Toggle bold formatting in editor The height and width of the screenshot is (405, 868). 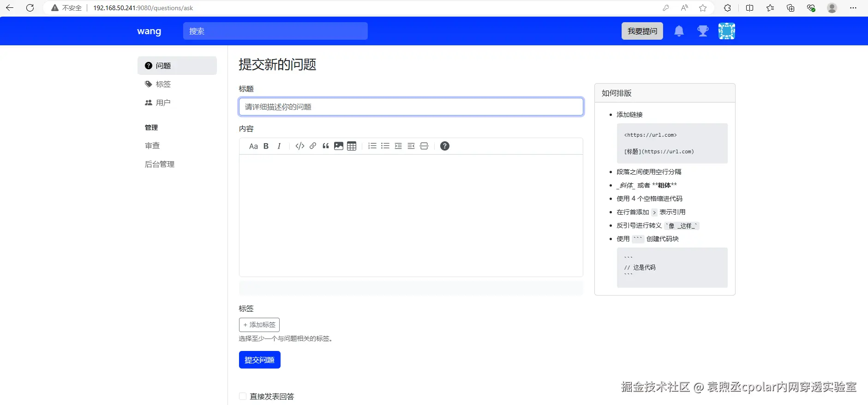click(x=266, y=146)
